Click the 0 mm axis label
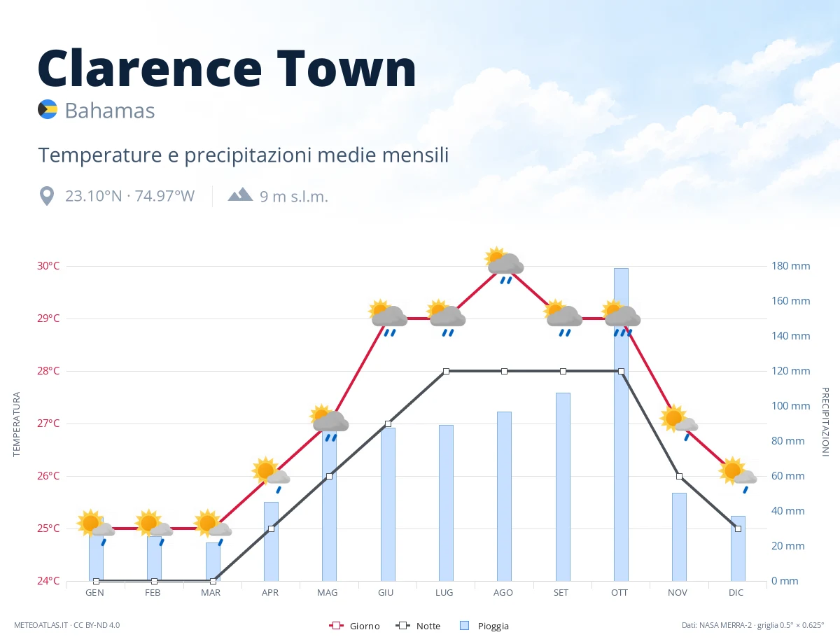The width and height of the screenshot is (840, 644). (x=785, y=581)
